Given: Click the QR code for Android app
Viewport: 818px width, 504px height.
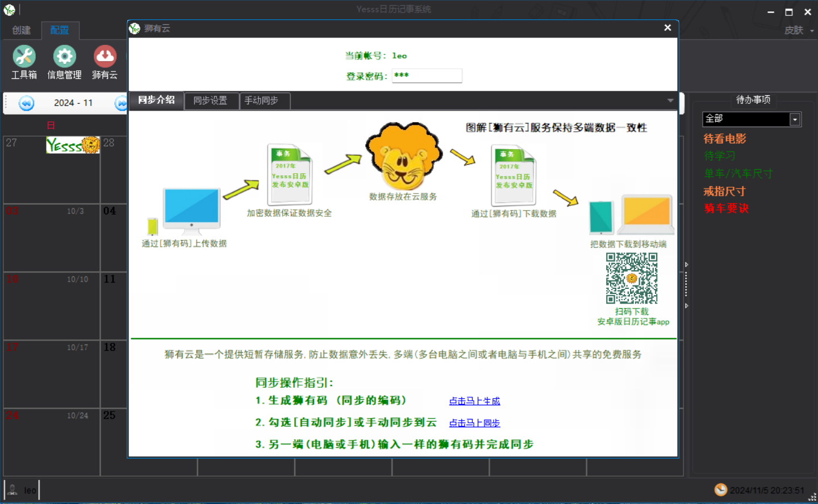Looking at the screenshot, I should [631, 278].
